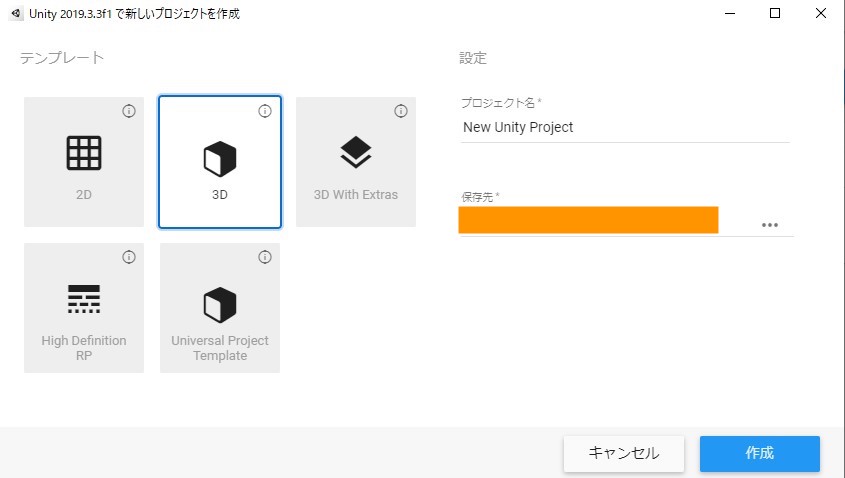Viewport: 845px width, 478px height.
Task: Show info for the 2D template
Action: pyautogui.click(x=129, y=111)
